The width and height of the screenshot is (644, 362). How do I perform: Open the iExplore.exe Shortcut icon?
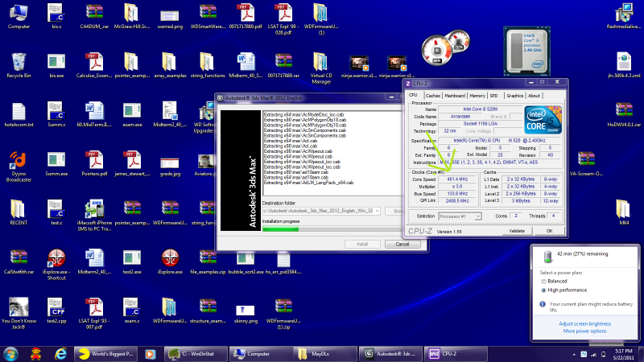pos(56,265)
